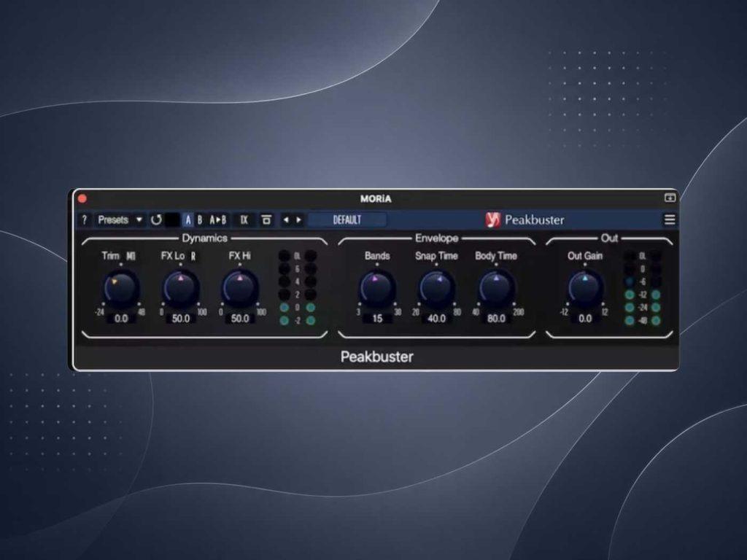The height and width of the screenshot is (560, 747).
Task: Click the Out Gain value field 0.0
Action: [x=585, y=319]
